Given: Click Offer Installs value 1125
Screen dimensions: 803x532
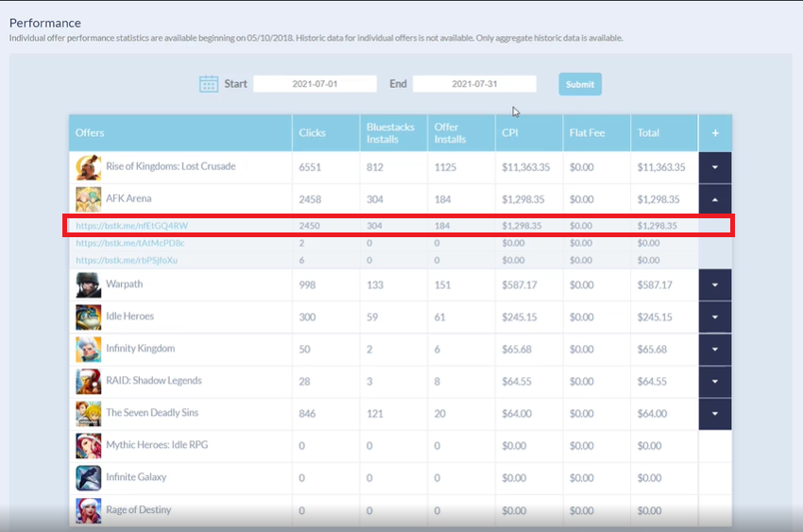Looking at the screenshot, I should (445, 167).
